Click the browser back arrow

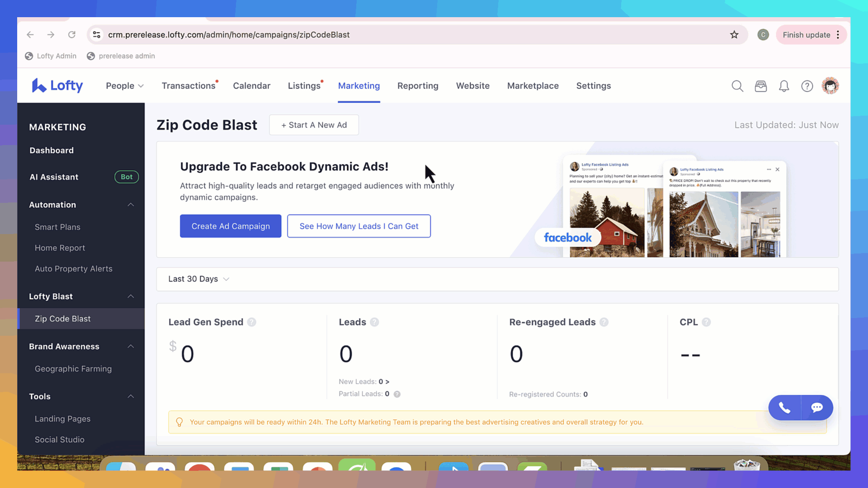tap(30, 35)
